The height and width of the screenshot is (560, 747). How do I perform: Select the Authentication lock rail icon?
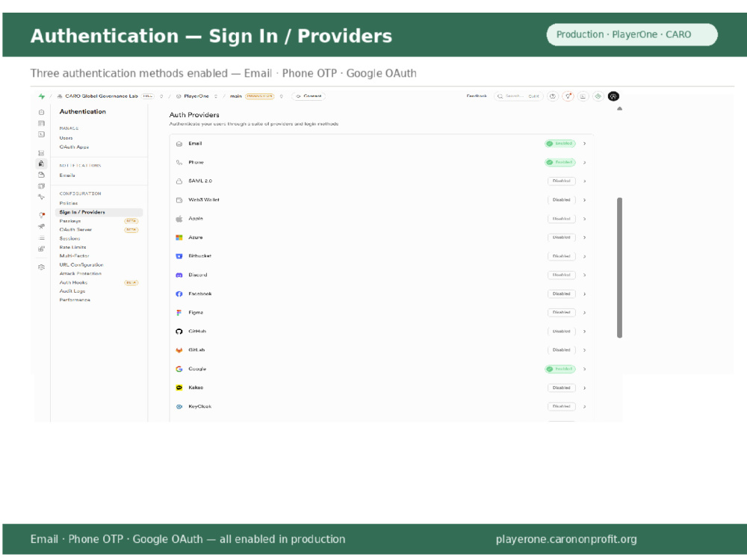click(x=41, y=164)
